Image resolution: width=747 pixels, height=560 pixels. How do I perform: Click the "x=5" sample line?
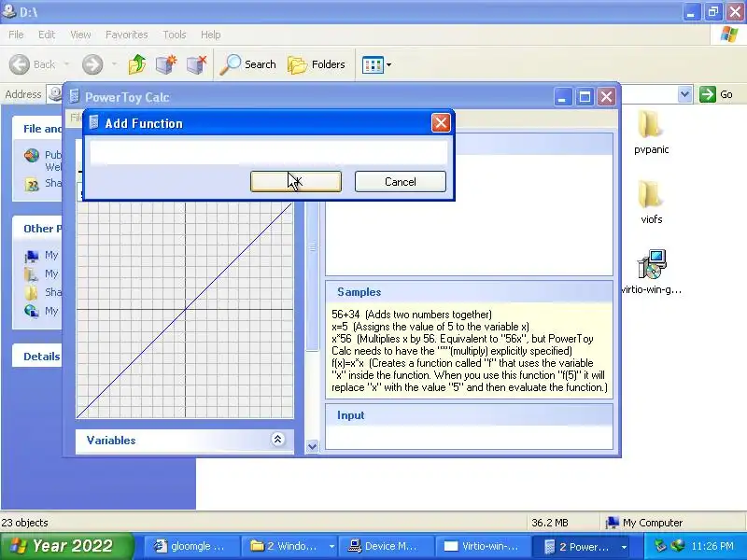click(430, 327)
